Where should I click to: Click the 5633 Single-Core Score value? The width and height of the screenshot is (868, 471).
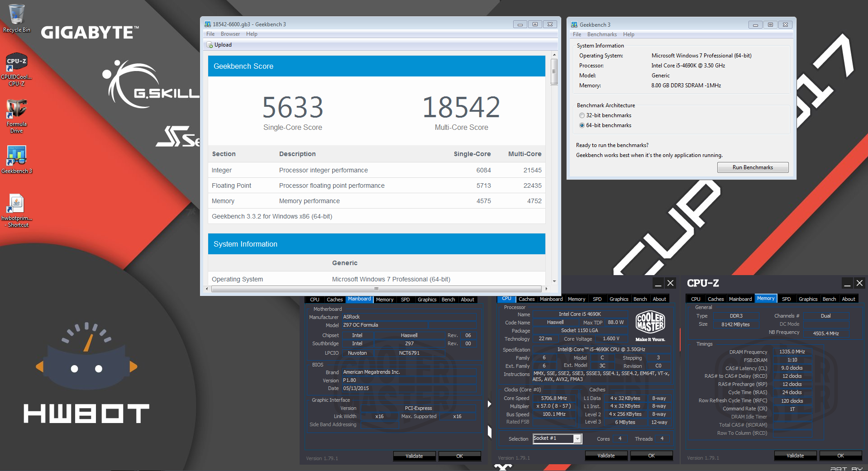click(293, 107)
